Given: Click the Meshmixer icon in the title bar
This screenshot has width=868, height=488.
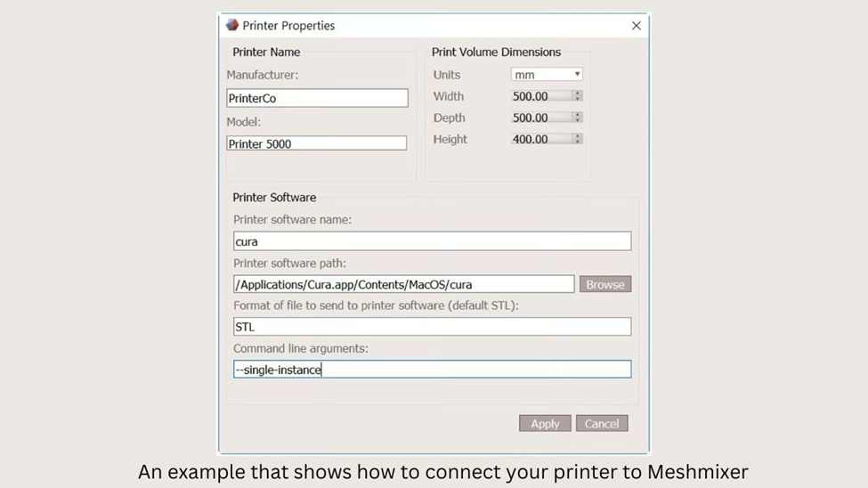Looking at the screenshot, I should (x=232, y=25).
